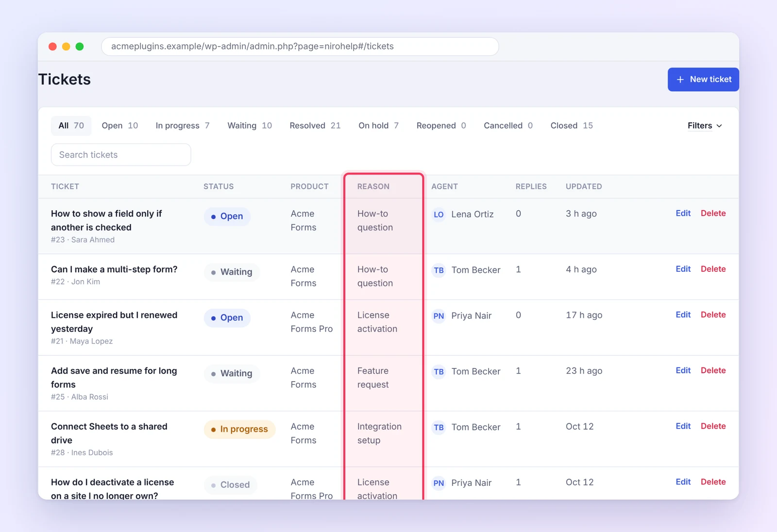This screenshot has width=777, height=532.
Task: Delete ticket #22 from Jon Kim
Action: click(713, 269)
